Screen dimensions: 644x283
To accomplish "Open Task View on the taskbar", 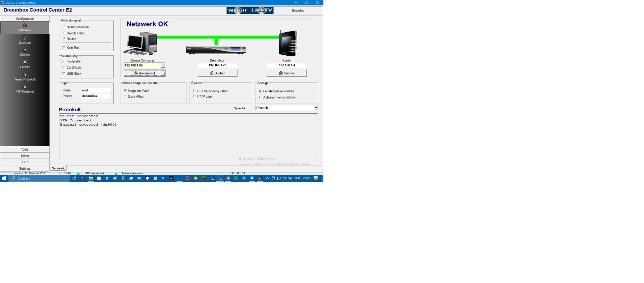I will (x=74, y=178).
